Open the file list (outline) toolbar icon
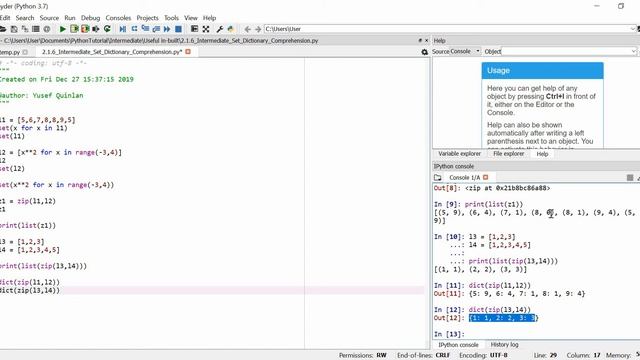 tap(36, 29)
